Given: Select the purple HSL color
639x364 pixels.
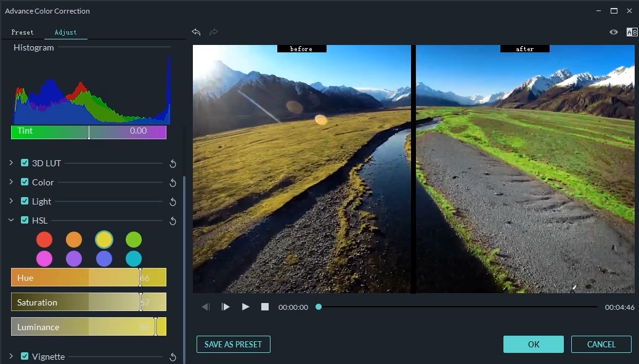Looking at the screenshot, I should 74,259.
